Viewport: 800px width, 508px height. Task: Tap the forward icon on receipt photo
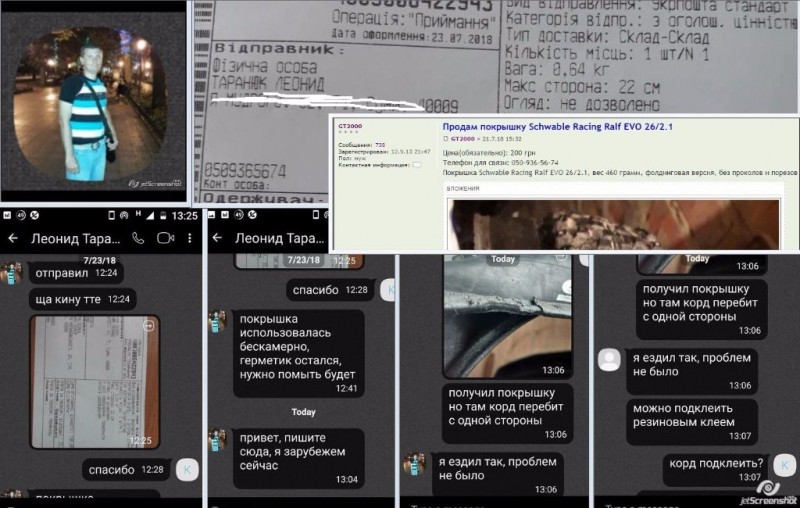click(148, 326)
